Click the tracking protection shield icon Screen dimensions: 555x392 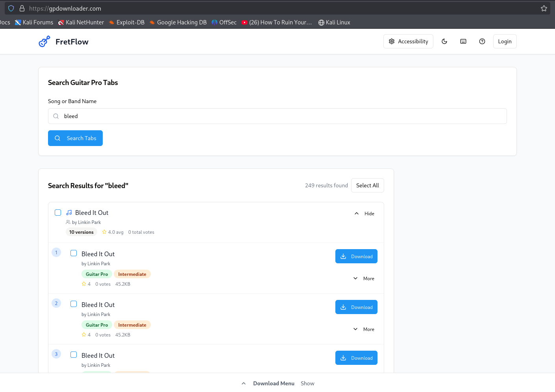point(11,8)
